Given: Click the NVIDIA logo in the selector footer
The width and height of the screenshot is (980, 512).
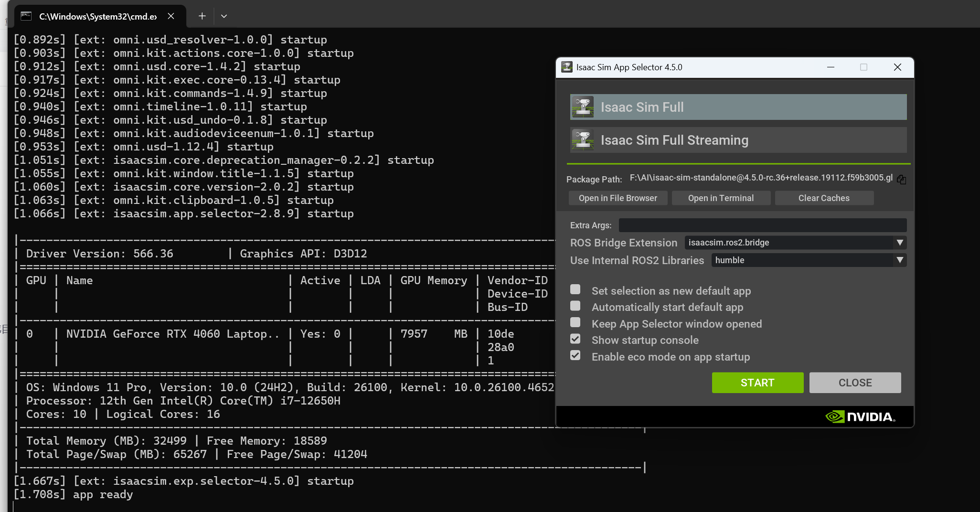Looking at the screenshot, I should [860, 417].
